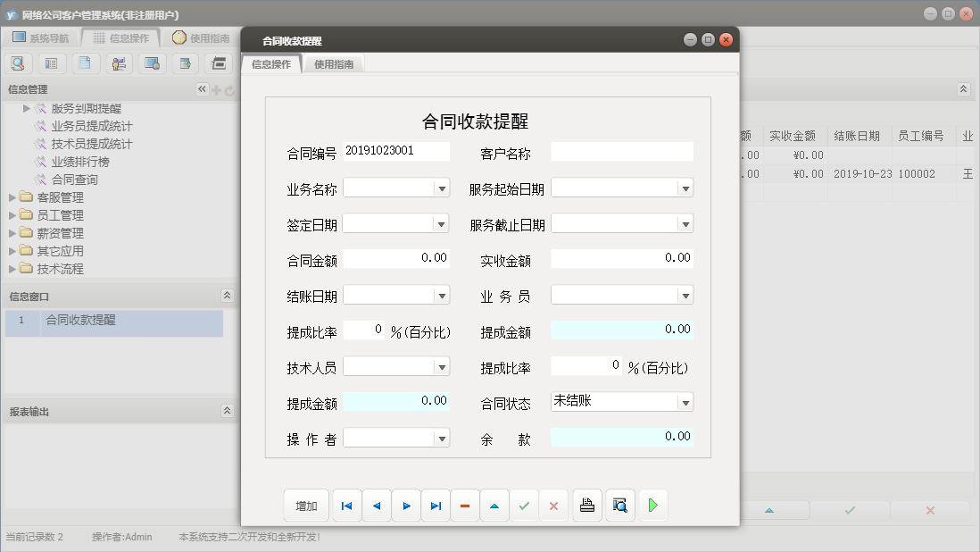980x552 pixels.
Task: Print the current contract record
Action: [586, 505]
